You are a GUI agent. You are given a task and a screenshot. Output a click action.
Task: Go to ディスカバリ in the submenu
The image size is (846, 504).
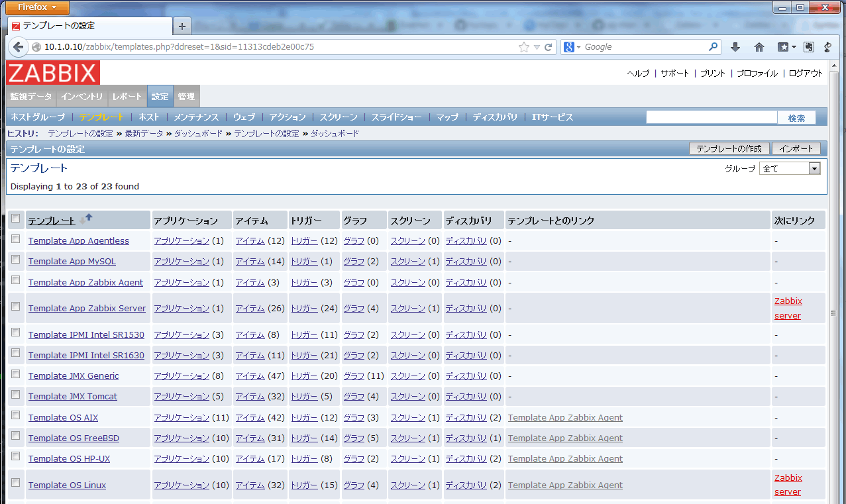[x=495, y=117]
